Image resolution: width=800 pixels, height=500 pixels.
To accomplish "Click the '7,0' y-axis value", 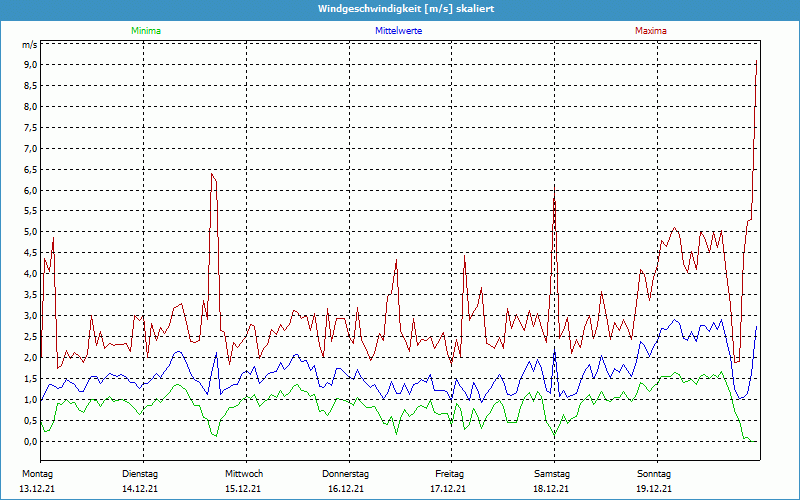I will click(x=30, y=148).
